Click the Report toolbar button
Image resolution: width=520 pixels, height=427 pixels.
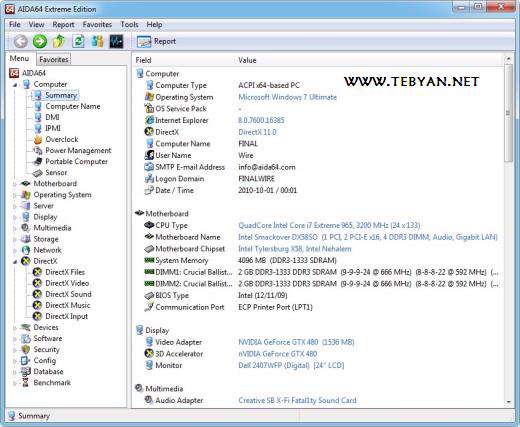tap(156, 41)
